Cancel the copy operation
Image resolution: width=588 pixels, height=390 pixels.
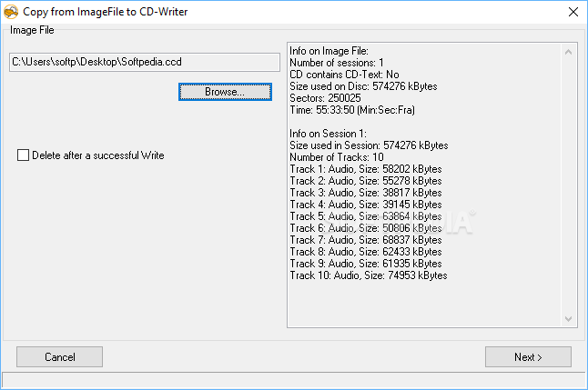tap(60, 356)
